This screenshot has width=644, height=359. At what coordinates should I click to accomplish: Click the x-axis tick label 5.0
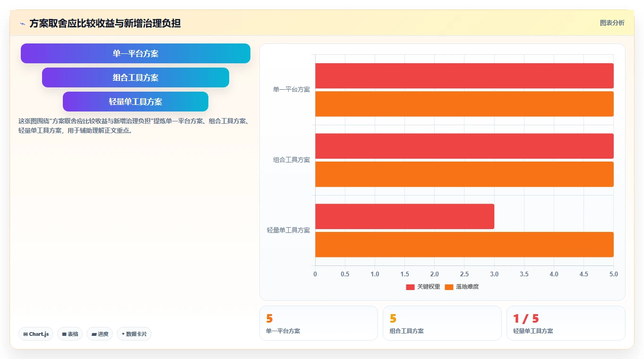(x=613, y=274)
